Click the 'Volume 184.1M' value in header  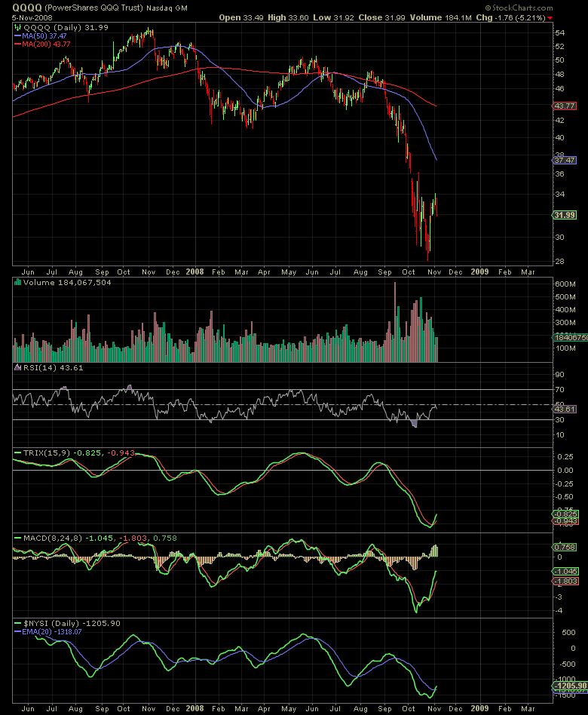pyautogui.click(x=440, y=18)
